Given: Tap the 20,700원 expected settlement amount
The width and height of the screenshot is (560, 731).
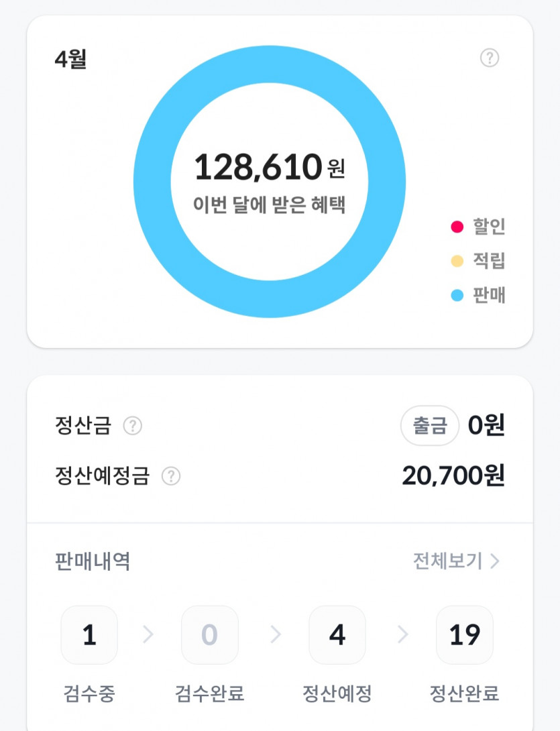Looking at the screenshot, I should tap(453, 475).
